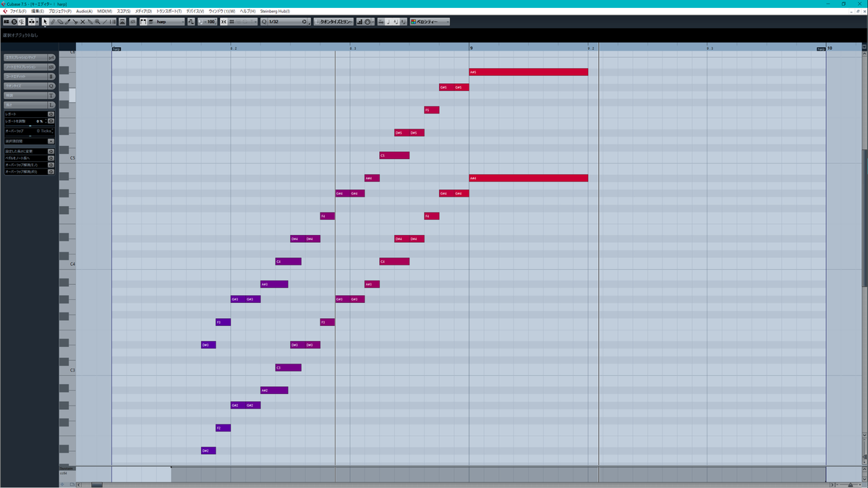Select the Zoom magnifier tool
This screenshot has width=868, height=488.
pos(97,22)
